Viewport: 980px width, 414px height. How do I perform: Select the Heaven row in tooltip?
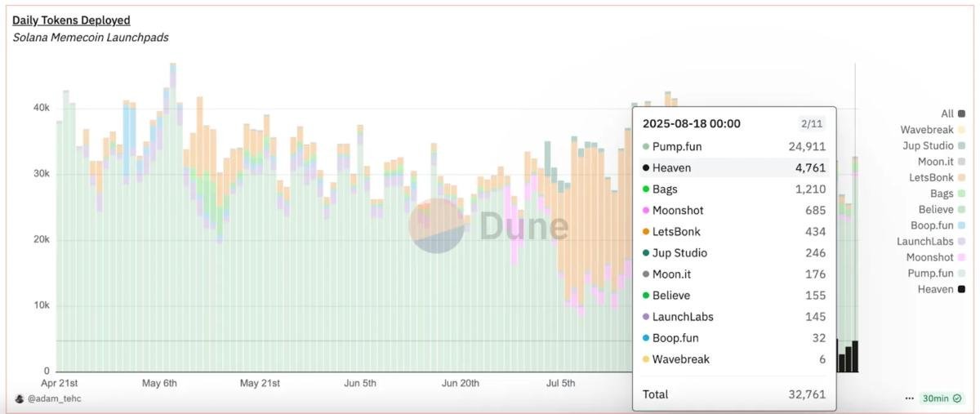tap(733, 168)
